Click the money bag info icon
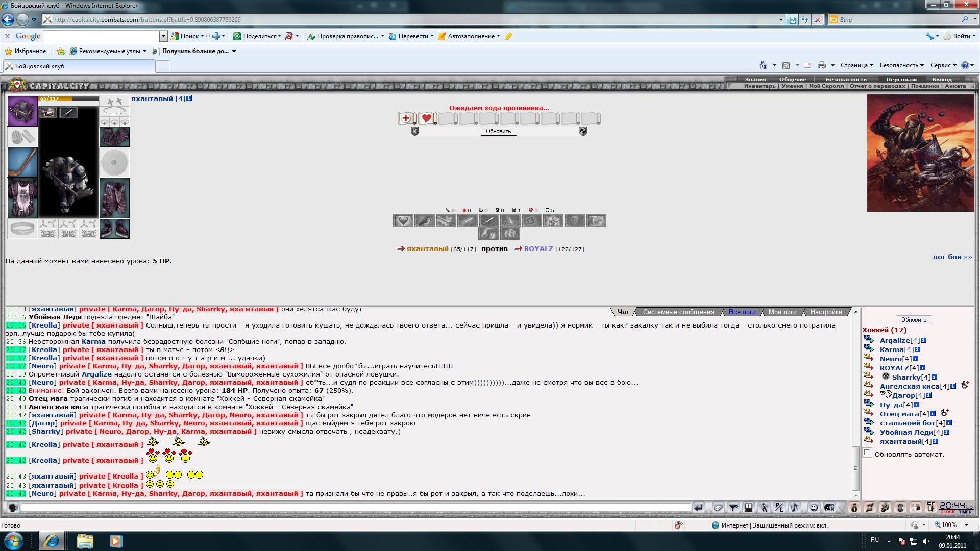Viewport: 980px width, 551px height. [854, 507]
